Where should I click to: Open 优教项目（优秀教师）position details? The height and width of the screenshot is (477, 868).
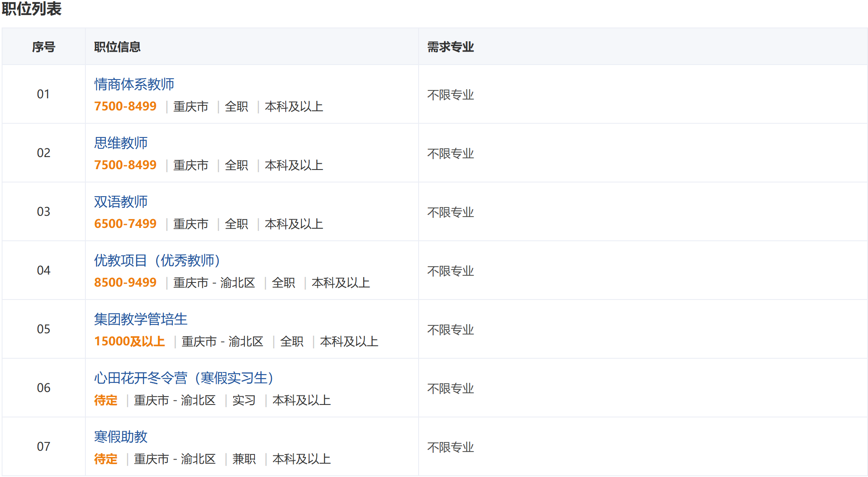point(157,260)
